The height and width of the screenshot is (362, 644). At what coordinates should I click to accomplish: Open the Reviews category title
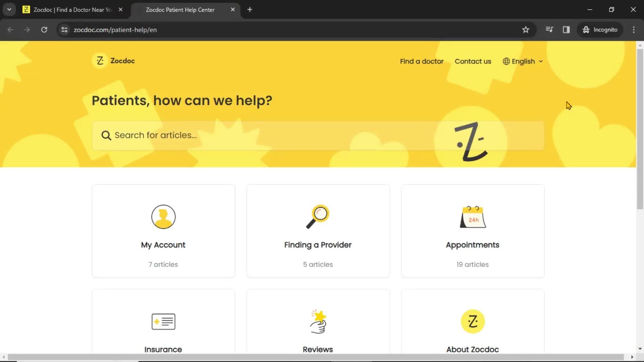click(318, 349)
